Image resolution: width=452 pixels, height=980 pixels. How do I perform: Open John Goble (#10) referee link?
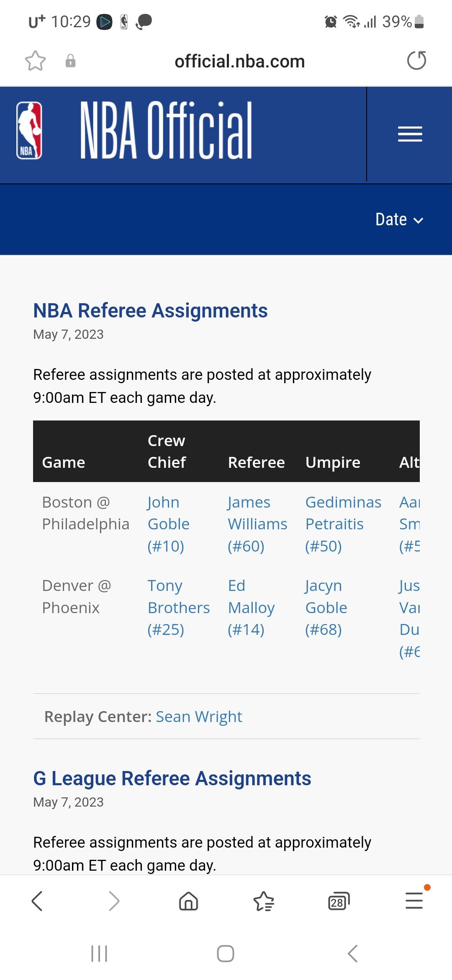168,524
